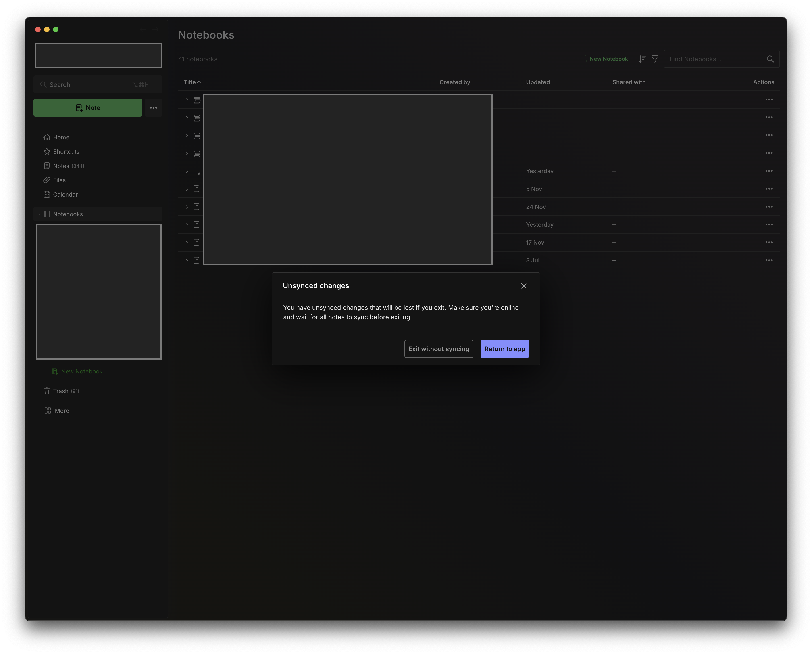Expand the fourth stack row chevron

click(x=187, y=153)
